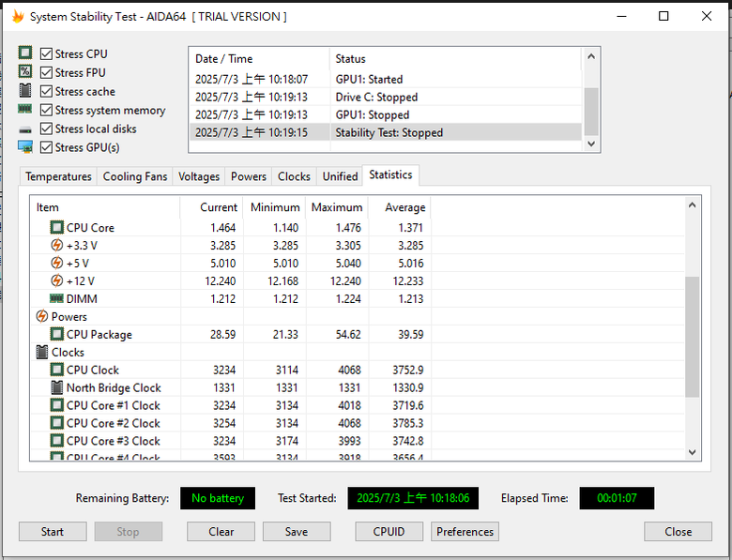Open Preferences dialog
This screenshot has height=560, width=732.
tap(465, 532)
